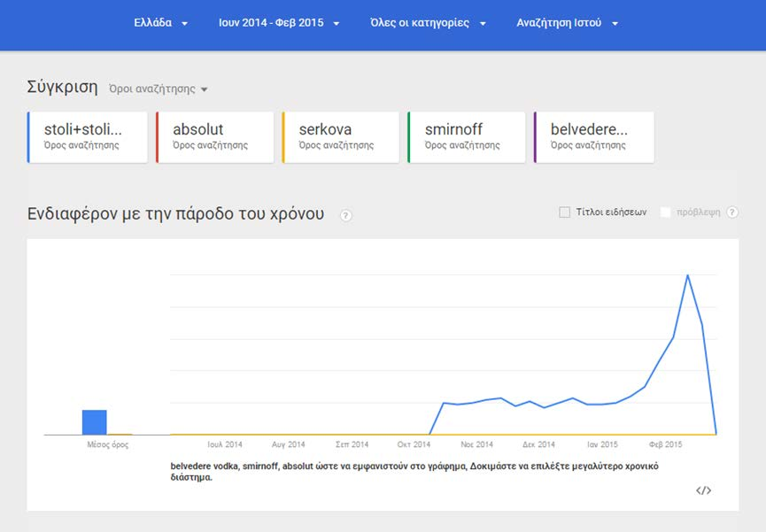Open the Όλες οι κατηγορίες dropdown
This screenshot has height=532, width=766.
pyautogui.click(x=428, y=23)
